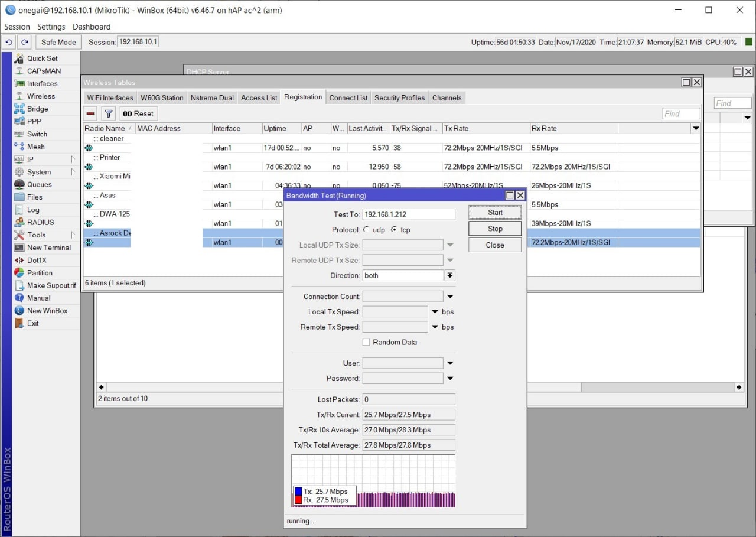The width and height of the screenshot is (756, 537).
Task: Open Mesh sidebar item
Action: 35,147
